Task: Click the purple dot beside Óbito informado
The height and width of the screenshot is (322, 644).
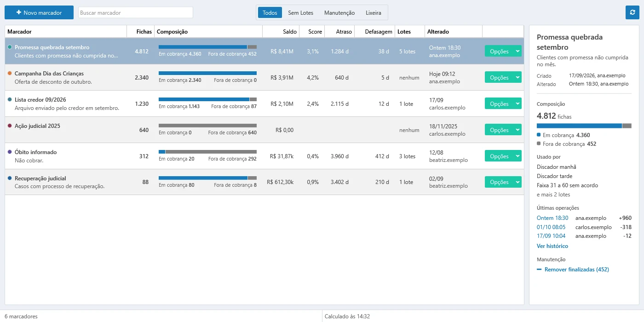Action: click(10, 152)
